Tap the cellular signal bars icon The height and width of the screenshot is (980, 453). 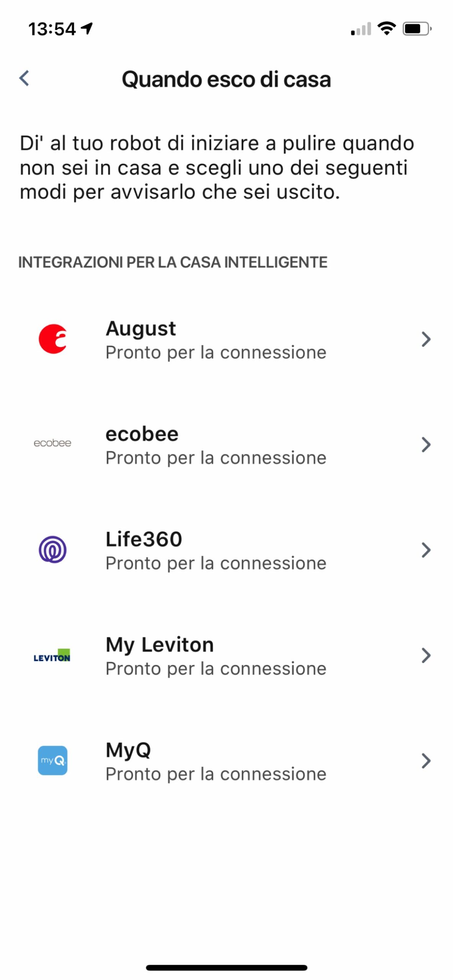[x=361, y=29]
